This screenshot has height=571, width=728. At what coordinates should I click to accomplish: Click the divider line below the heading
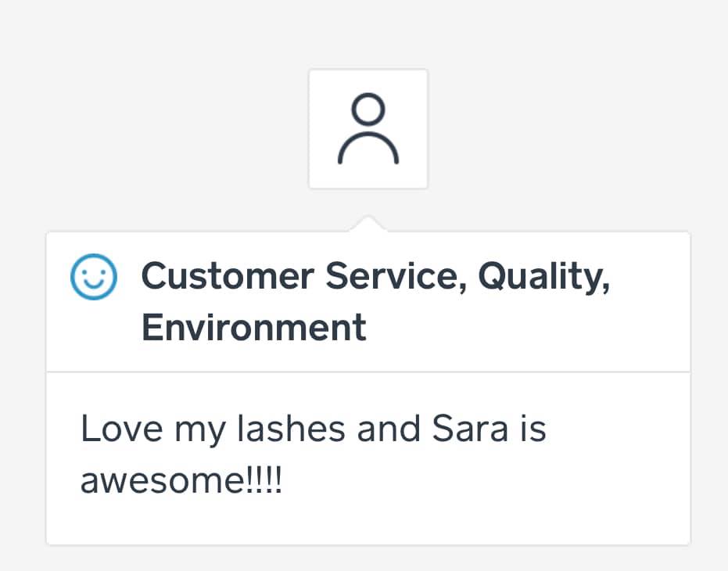368,372
